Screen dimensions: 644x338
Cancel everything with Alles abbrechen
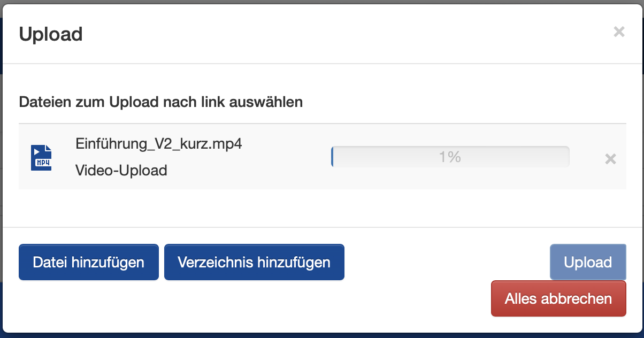pyautogui.click(x=558, y=298)
